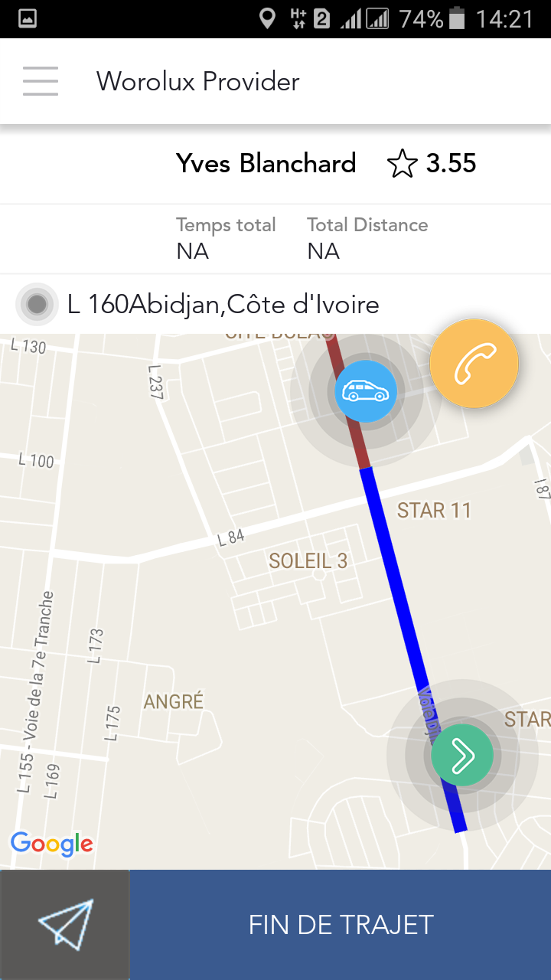The width and height of the screenshot is (551, 980).
Task: Tap the battery indicator in status bar
Action: click(458, 18)
